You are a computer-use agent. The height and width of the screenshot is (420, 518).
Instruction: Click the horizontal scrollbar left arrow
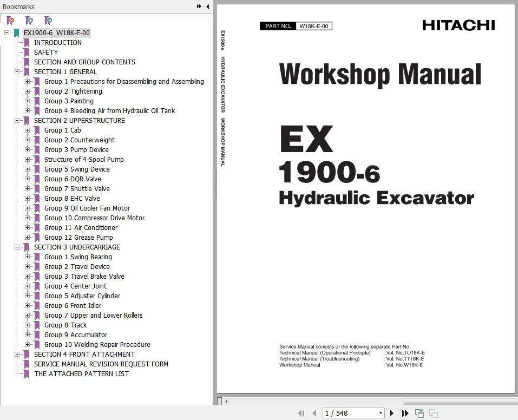click(x=226, y=402)
